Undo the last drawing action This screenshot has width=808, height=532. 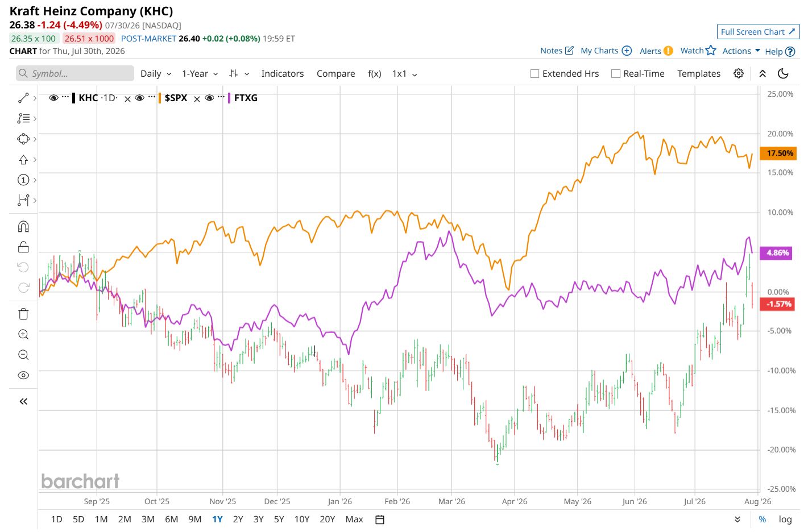click(x=23, y=267)
